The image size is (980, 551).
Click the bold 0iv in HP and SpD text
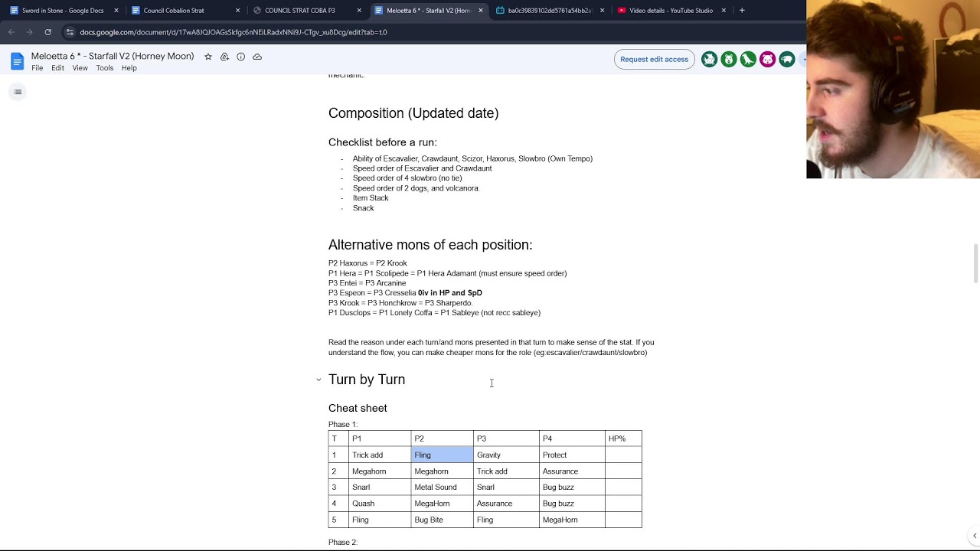click(x=450, y=293)
